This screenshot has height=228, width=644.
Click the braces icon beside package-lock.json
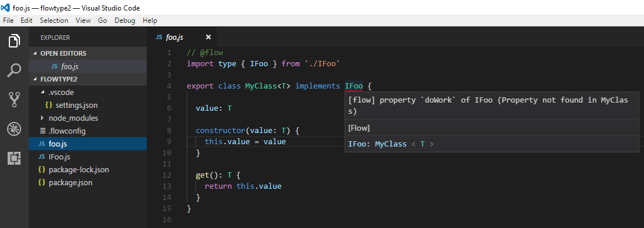42,170
